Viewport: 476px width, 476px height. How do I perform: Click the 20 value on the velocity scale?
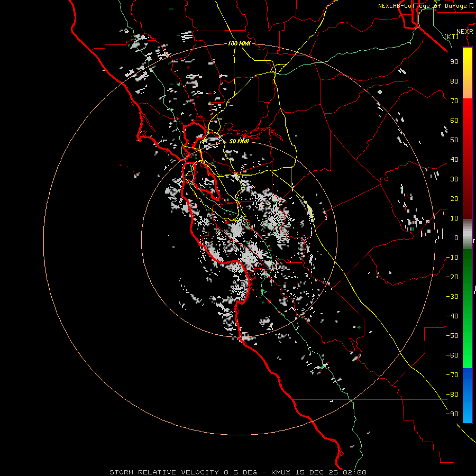(x=454, y=199)
